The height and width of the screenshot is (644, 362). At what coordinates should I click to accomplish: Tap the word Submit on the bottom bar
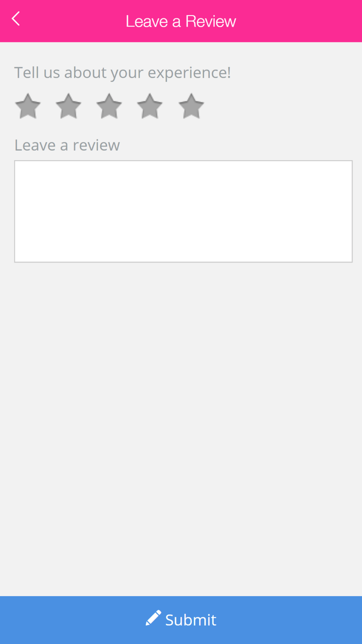[191, 620]
